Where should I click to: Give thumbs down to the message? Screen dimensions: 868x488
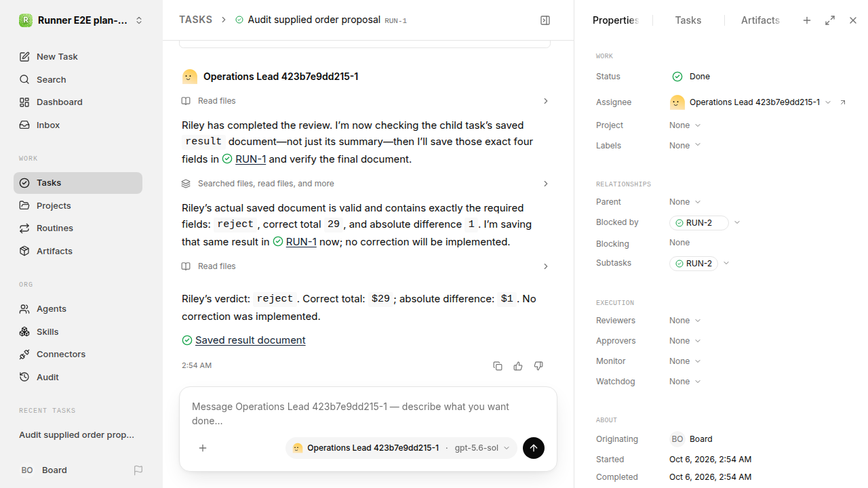[x=538, y=366]
